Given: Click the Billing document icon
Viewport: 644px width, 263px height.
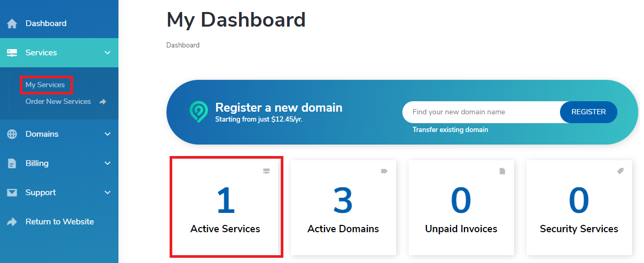Looking at the screenshot, I should (x=12, y=163).
